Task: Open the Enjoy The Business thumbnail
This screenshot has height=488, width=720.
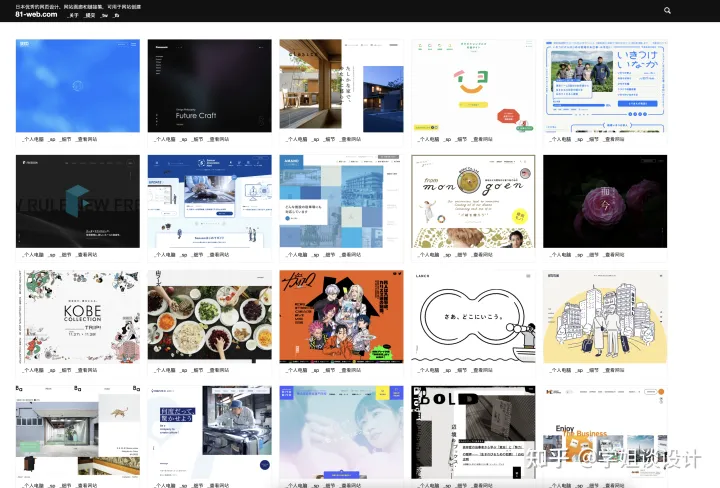Action: click(605, 432)
